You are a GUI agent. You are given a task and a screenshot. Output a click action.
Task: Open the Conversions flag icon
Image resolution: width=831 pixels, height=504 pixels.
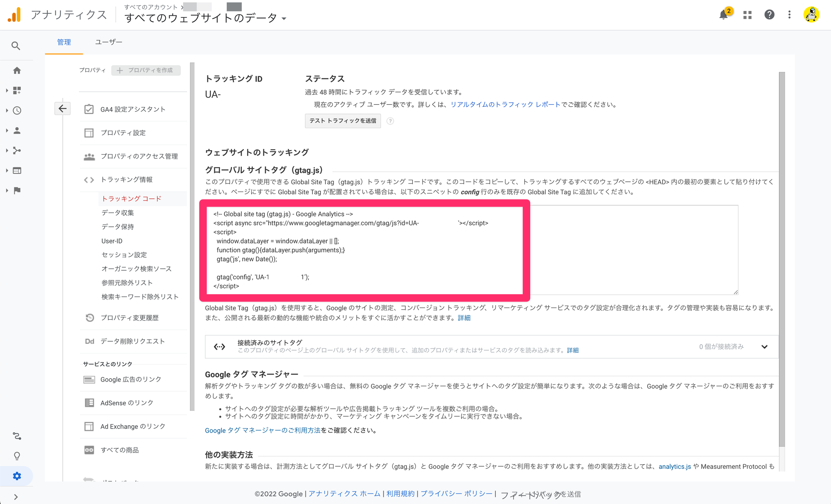[x=17, y=190]
